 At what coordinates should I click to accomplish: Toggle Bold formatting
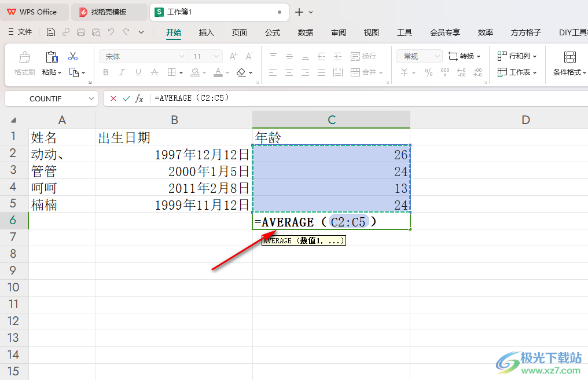pyautogui.click(x=106, y=72)
